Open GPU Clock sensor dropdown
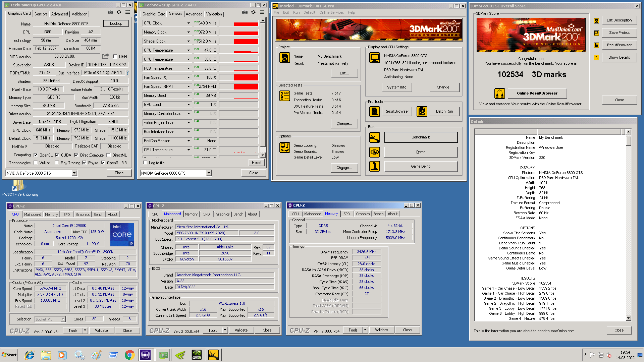644x362 pixels. click(x=189, y=23)
